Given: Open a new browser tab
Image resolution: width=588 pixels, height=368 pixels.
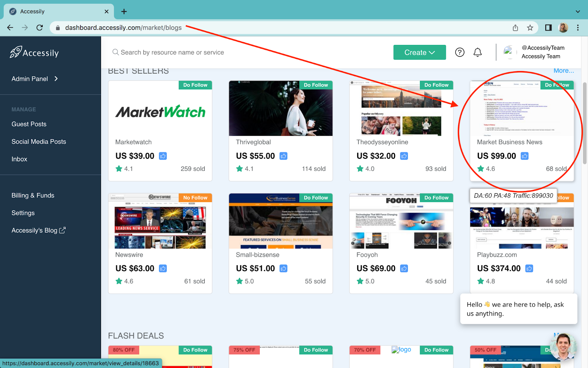Looking at the screenshot, I should (x=124, y=11).
